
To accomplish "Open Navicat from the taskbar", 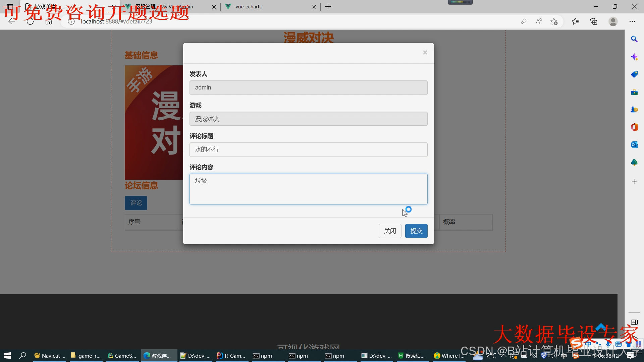I will [x=50, y=356].
